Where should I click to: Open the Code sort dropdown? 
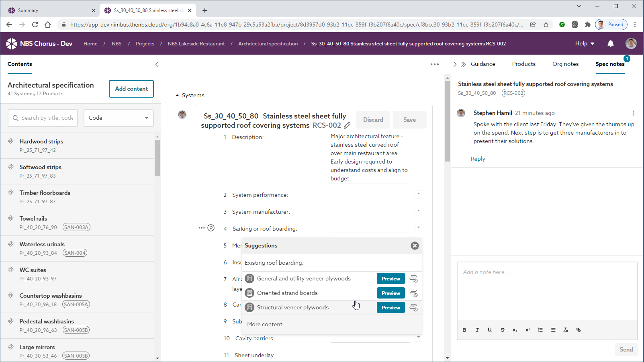[119, 118]
